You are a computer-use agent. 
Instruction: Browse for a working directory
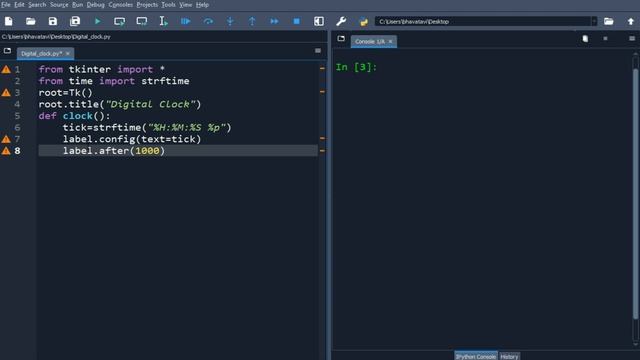coord(609,21)
